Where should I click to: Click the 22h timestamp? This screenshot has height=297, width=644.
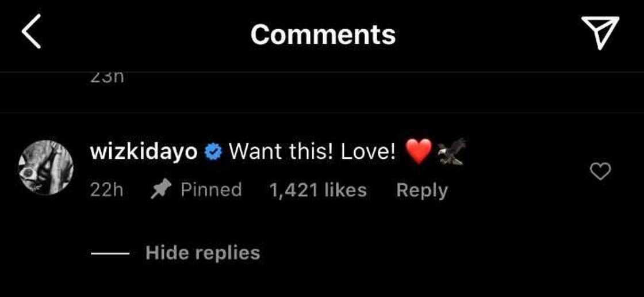coord(106,191)
